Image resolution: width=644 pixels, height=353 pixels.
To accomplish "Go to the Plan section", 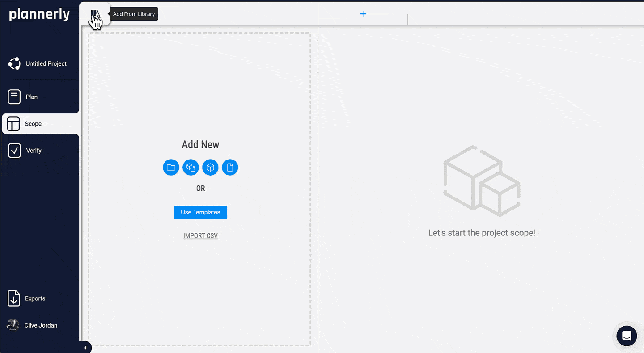I will coord(31,97).
